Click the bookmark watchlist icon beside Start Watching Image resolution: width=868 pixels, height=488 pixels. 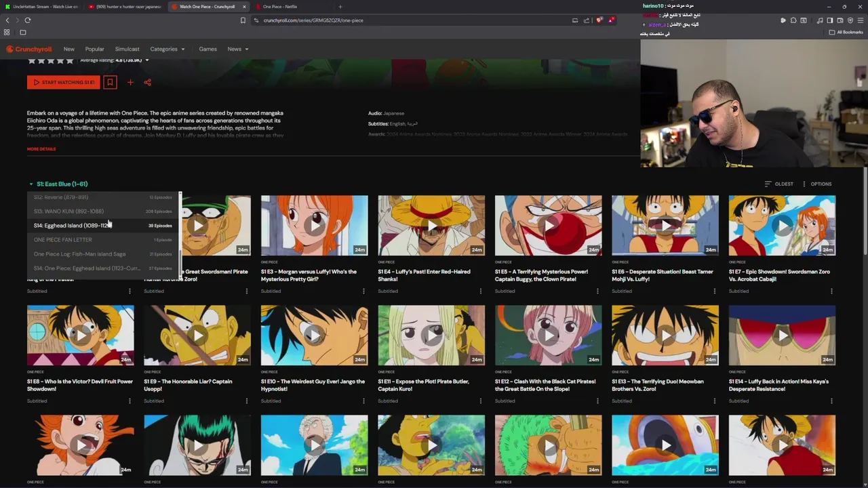point(110,82)
